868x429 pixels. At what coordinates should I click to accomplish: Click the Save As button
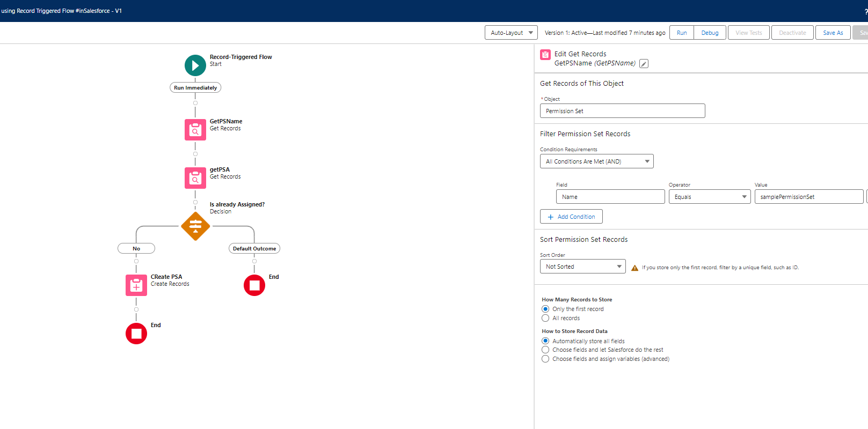tap(833, 33)
